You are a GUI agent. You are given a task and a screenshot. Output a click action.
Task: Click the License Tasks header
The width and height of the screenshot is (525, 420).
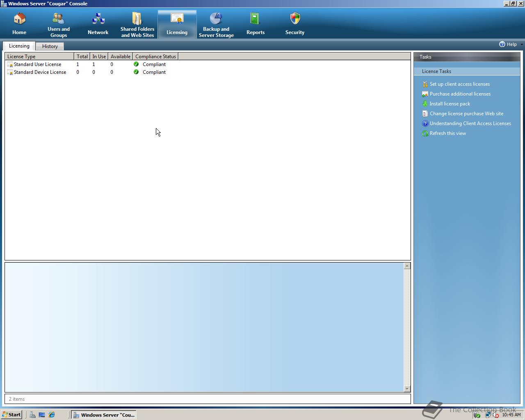click(467, 71)
